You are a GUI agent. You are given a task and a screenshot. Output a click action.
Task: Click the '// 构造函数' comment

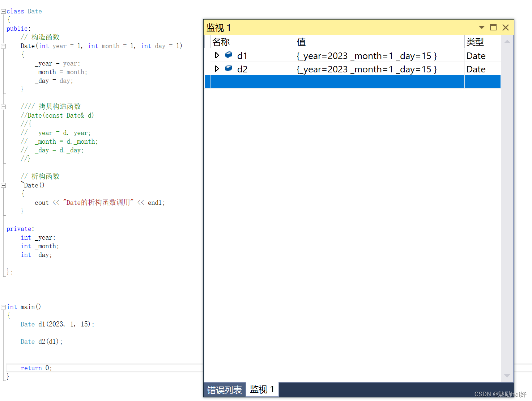click(40, 37)
